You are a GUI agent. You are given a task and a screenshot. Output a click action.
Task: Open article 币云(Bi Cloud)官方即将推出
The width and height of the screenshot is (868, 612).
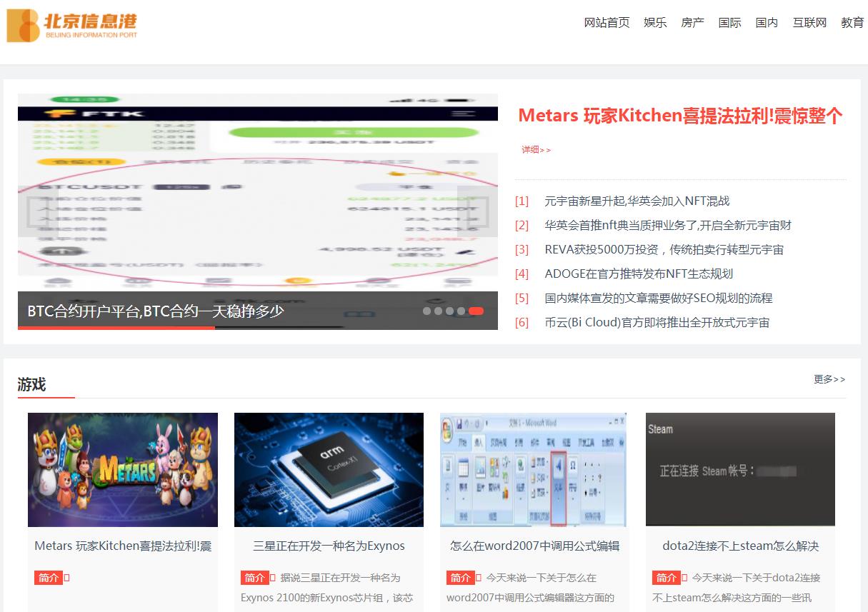[x=657, y=323]
